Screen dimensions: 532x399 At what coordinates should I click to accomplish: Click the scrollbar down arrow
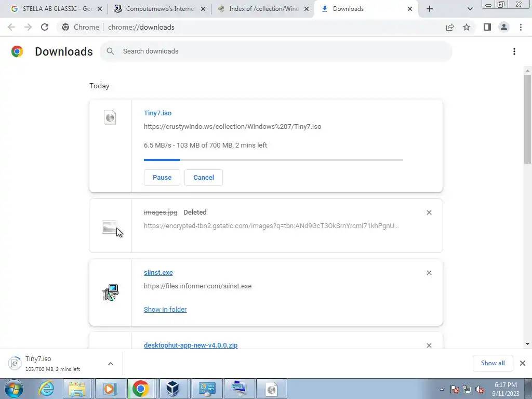click(x=527, y=344)
